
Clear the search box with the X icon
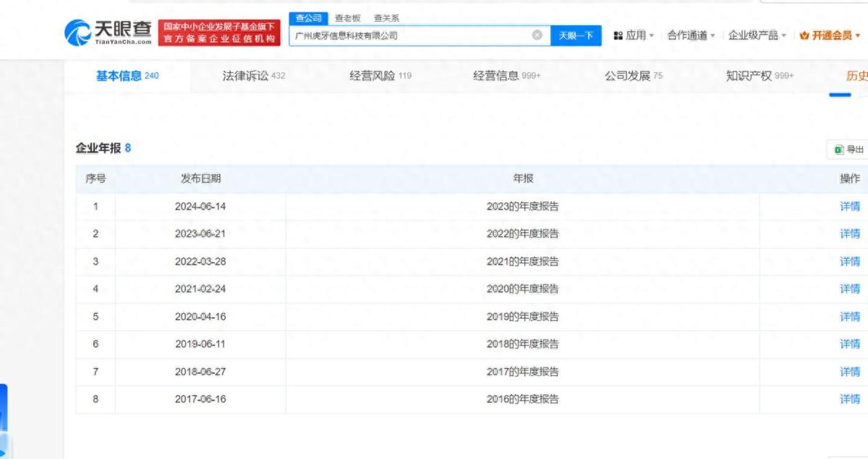[537, 35]
